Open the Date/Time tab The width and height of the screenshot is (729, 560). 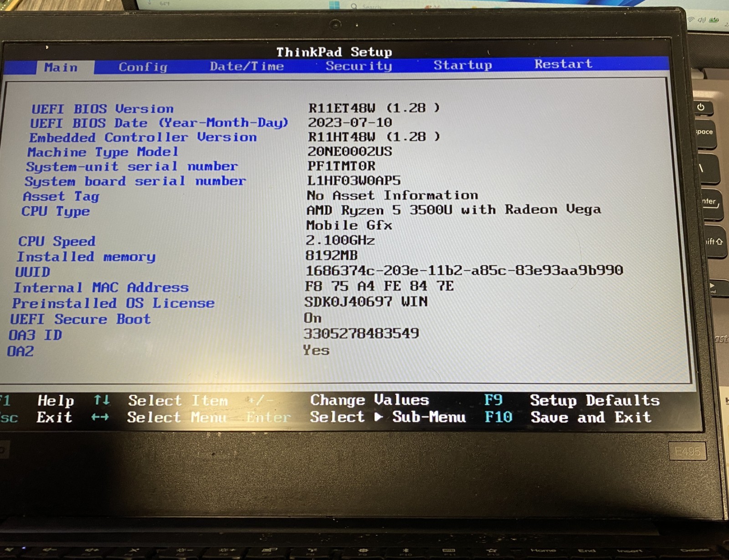pyautogui.click(x=246, y=67)
